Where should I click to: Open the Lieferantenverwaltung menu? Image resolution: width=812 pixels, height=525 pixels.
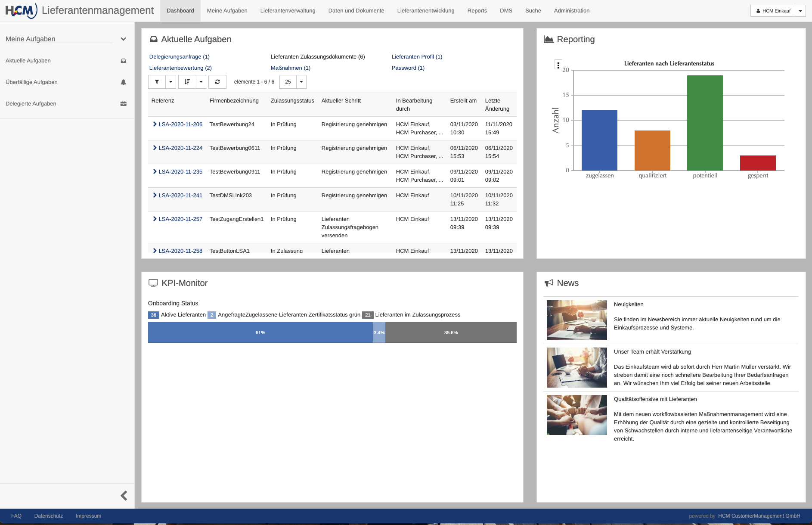tap(288, 11)
